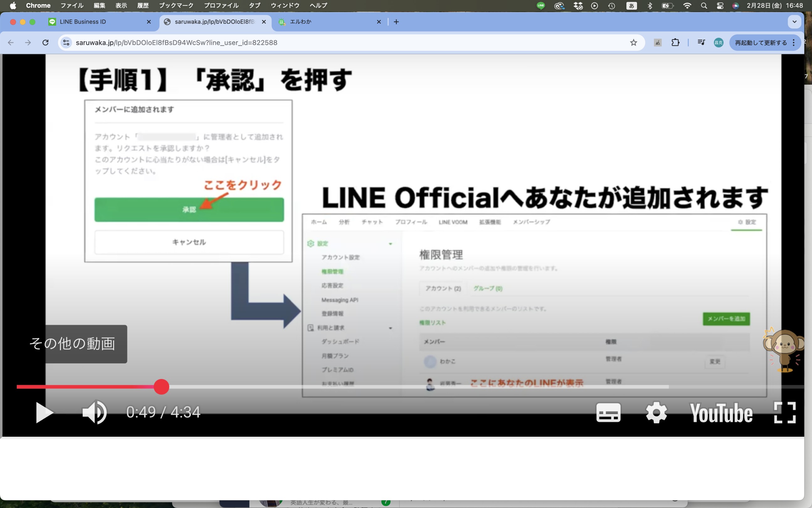The height and width of the screenshot is (508, 812).
Task: Enter fullscreen video mode
Action: click(784, 412)
